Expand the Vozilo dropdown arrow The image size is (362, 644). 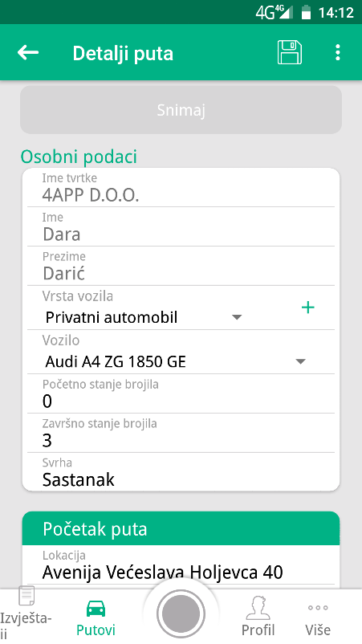pos(301,361)
